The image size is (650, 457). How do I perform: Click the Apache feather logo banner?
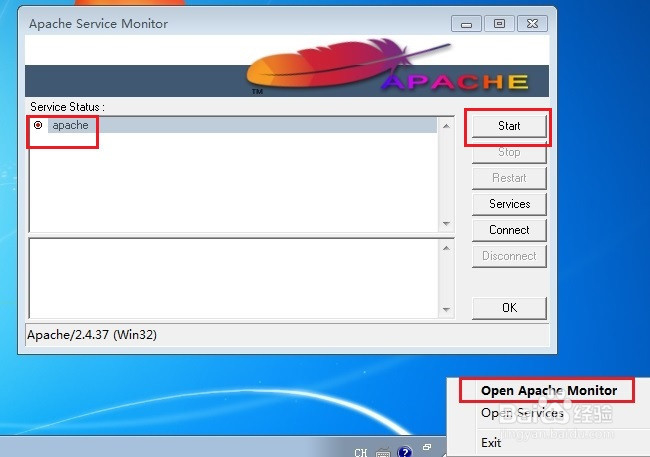point(287,66)
